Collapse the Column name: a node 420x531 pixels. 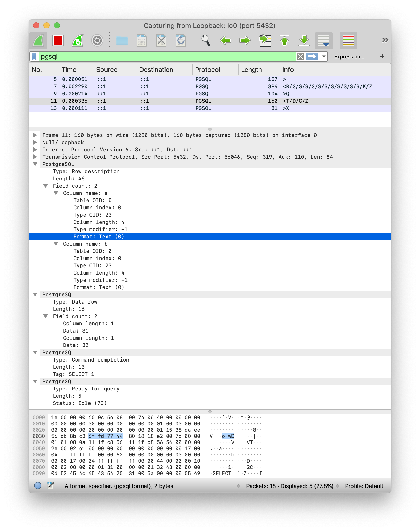click(56, 193)
